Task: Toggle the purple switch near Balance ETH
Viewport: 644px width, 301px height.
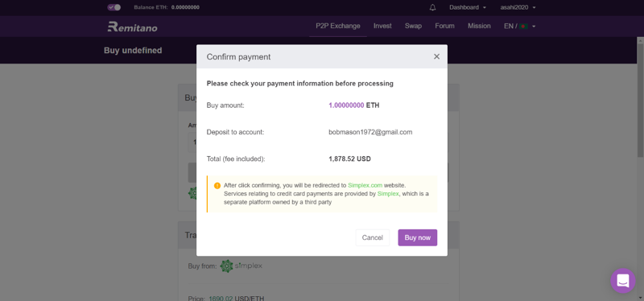Action: (x=114, y=7)
